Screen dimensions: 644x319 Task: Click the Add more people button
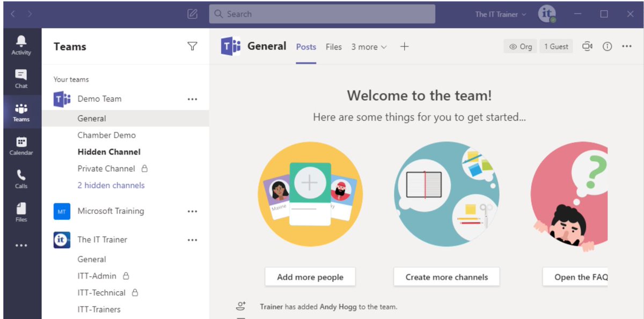310,277
